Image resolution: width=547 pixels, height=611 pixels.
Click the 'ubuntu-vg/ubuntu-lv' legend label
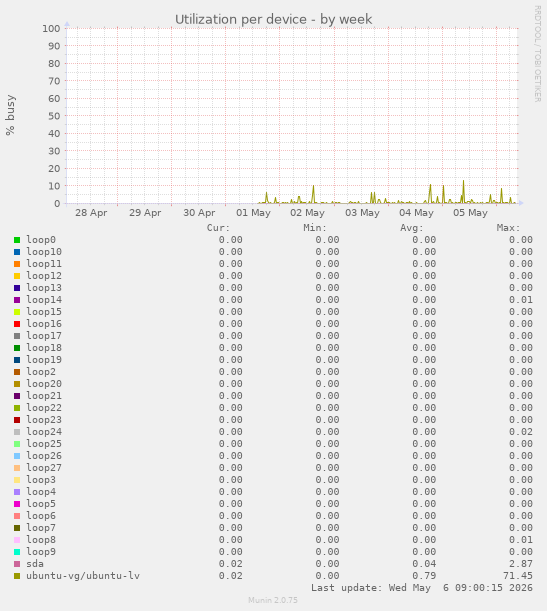tap(83, 576)
